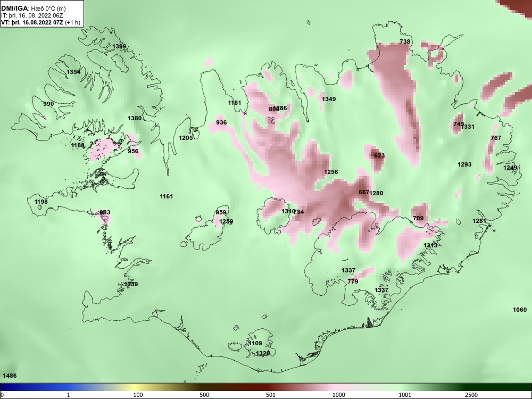Click the 1198 value on the Snæfellsnes tip
This screenshot has width=532, height=399.
(x=41, y=202)
